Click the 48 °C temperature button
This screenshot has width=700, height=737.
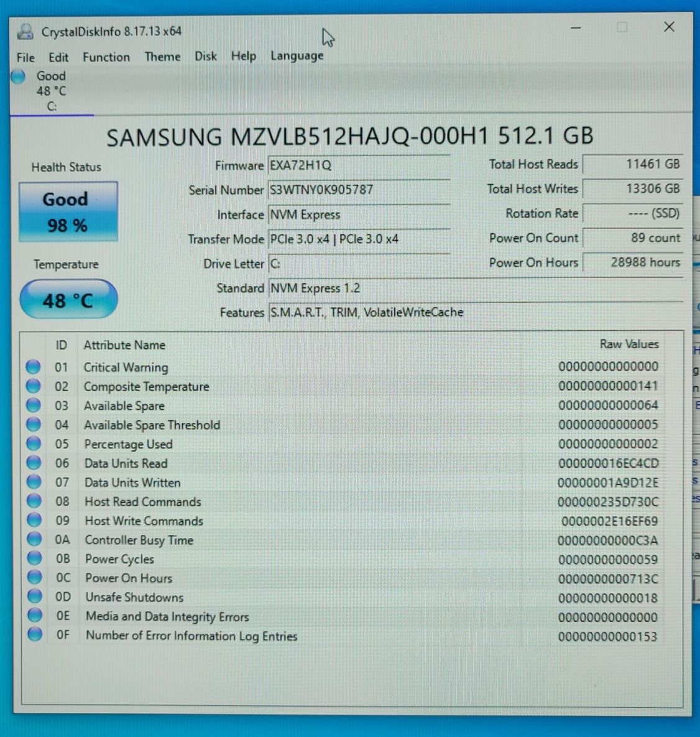[x=68, y=299]
